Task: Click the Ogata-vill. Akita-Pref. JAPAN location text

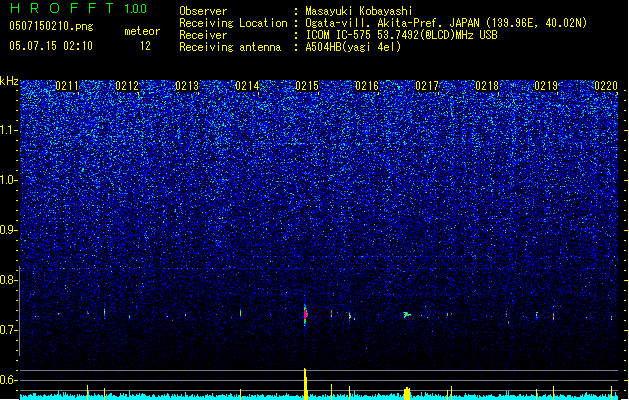Action: [x=446, y=23]
